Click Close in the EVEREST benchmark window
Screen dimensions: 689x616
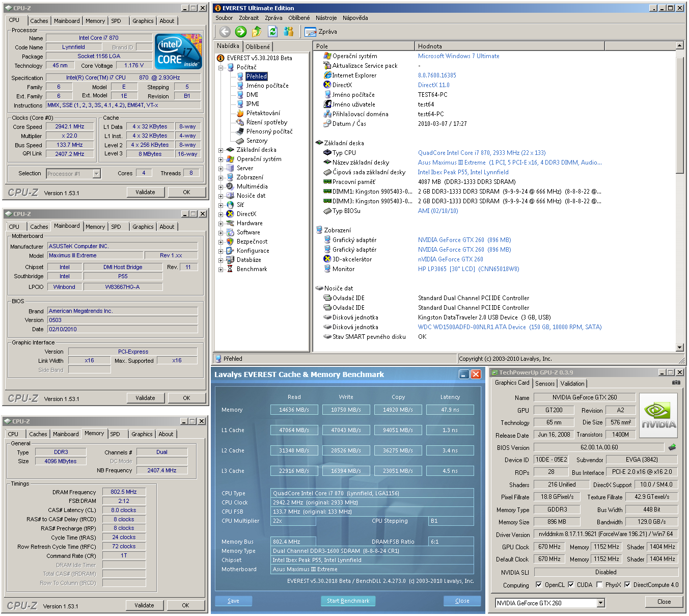[462, 601]
